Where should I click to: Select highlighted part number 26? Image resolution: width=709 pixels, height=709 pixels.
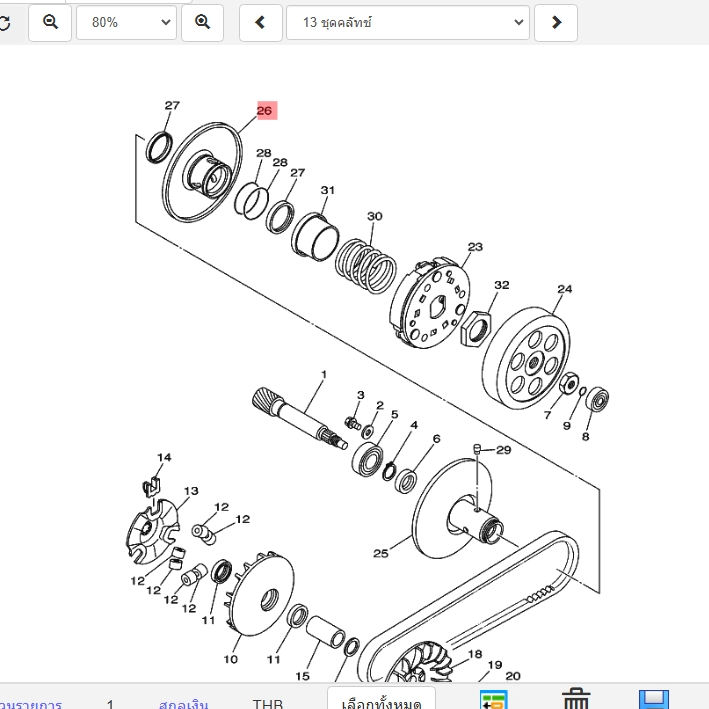267,110
